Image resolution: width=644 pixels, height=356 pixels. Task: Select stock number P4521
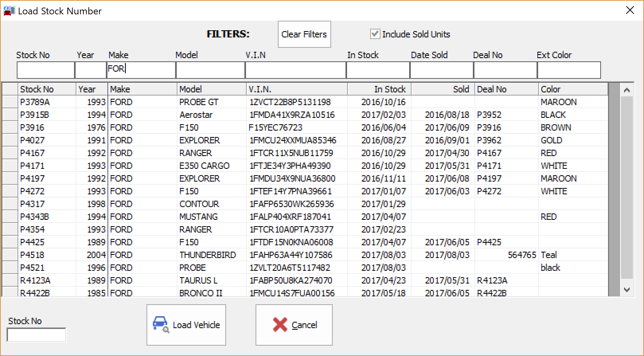pyautogui.click(x=32, y=268)
